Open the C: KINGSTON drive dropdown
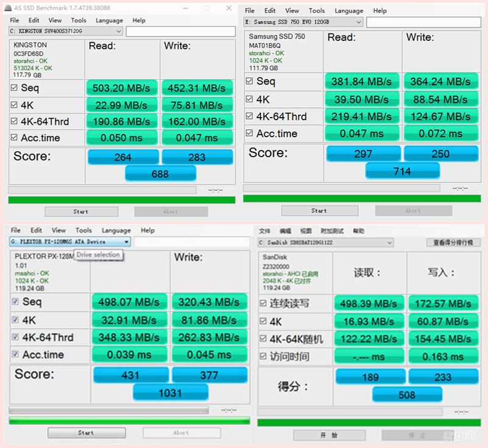This screenshot has width=488, height=448. click(x=66, y=31)
